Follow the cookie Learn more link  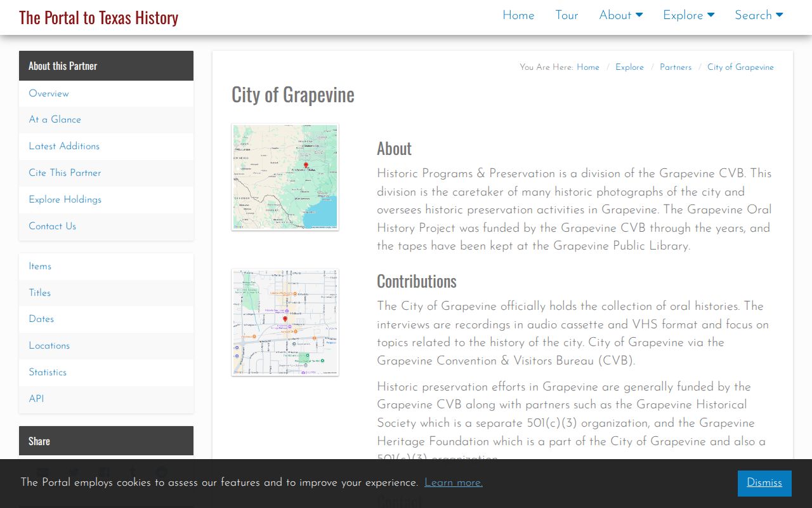click(x=454, y=483)
